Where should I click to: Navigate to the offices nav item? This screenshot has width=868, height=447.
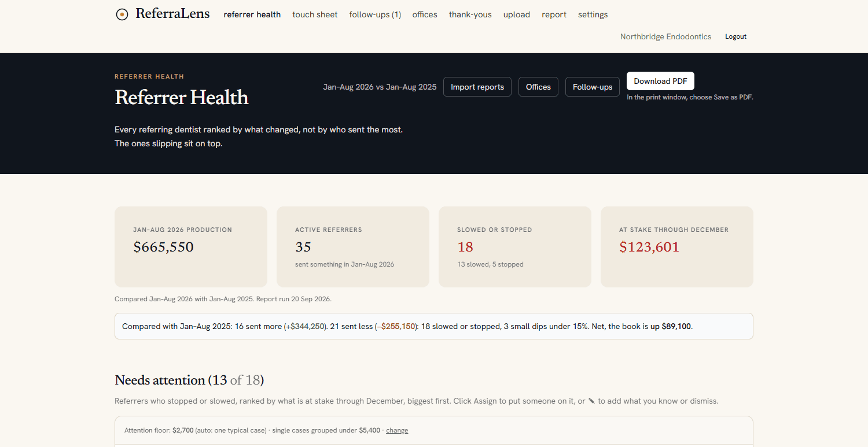[425, 14]
